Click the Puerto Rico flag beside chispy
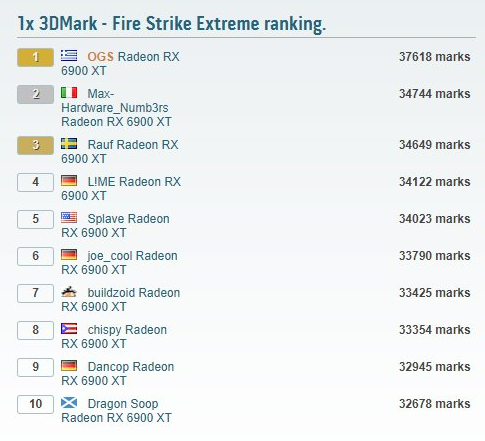The width and height of the screenshot is (485, 441). (x=69, y=329)
